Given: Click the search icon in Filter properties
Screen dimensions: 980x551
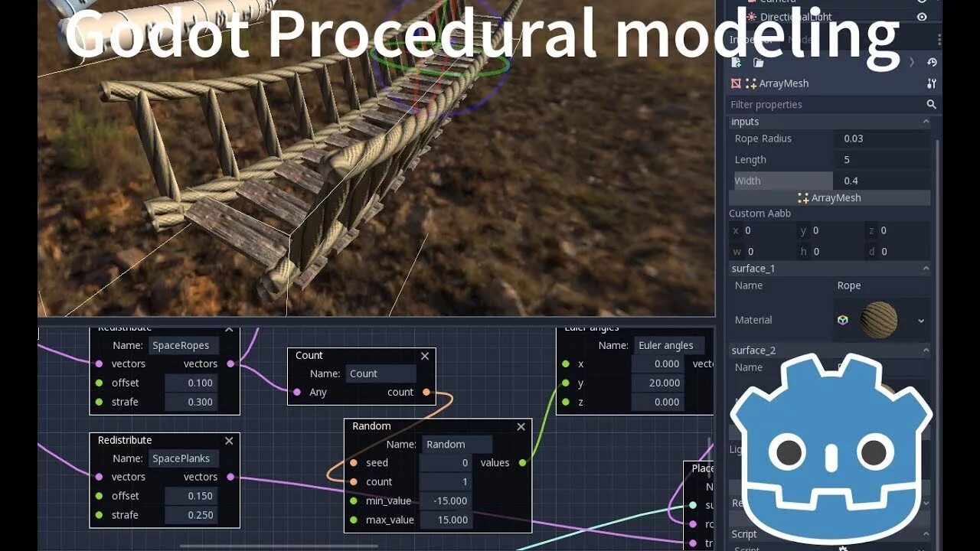Looking at the screenshot, I should tap(932, 104).
